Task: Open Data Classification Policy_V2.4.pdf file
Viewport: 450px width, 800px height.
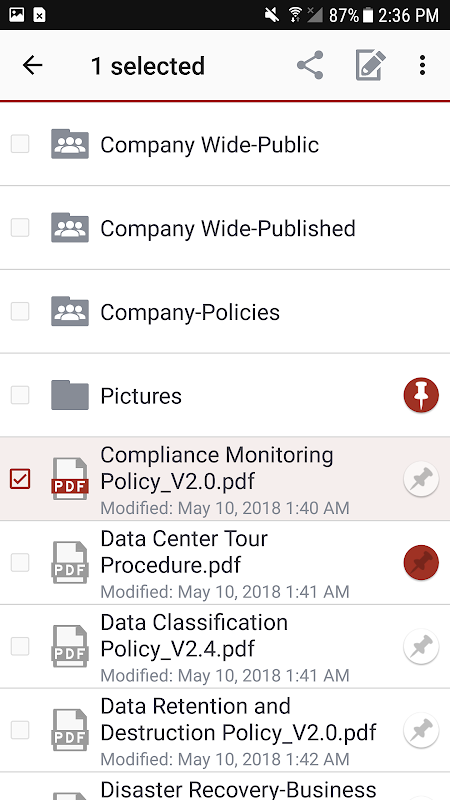Action: pyautogui.click(x=225, y=646)
